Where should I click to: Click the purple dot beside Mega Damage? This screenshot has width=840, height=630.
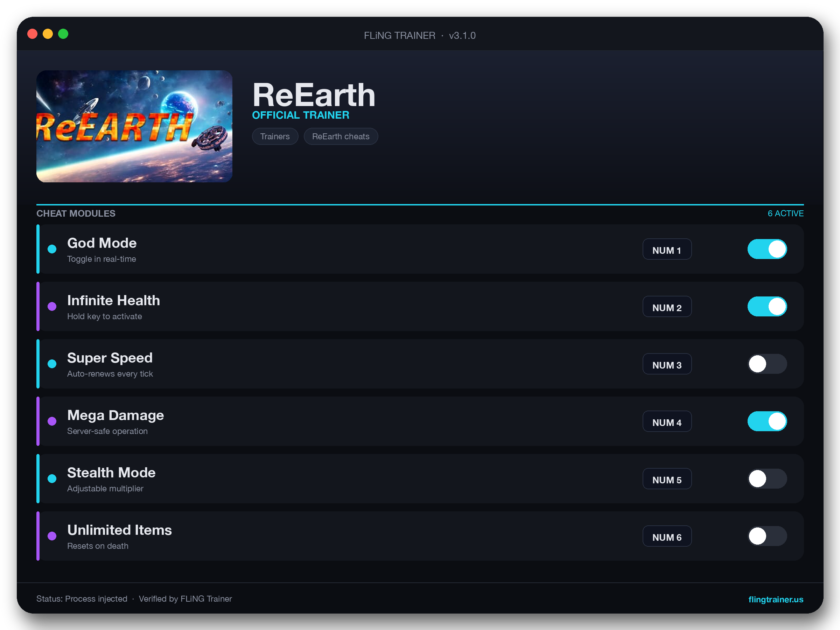coord(52,421)
